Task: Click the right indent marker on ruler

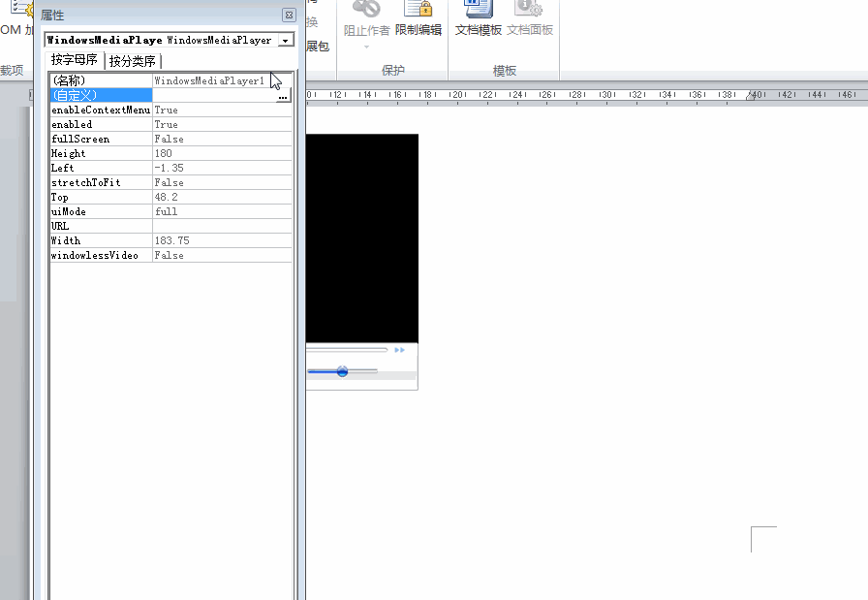Action: (750, 96)
